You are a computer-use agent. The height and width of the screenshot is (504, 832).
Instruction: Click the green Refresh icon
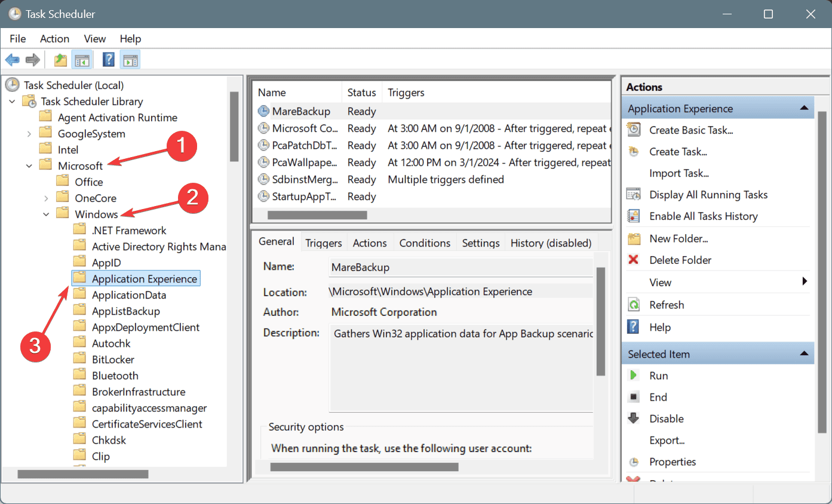pyautogui.click(x=634, y=305)
